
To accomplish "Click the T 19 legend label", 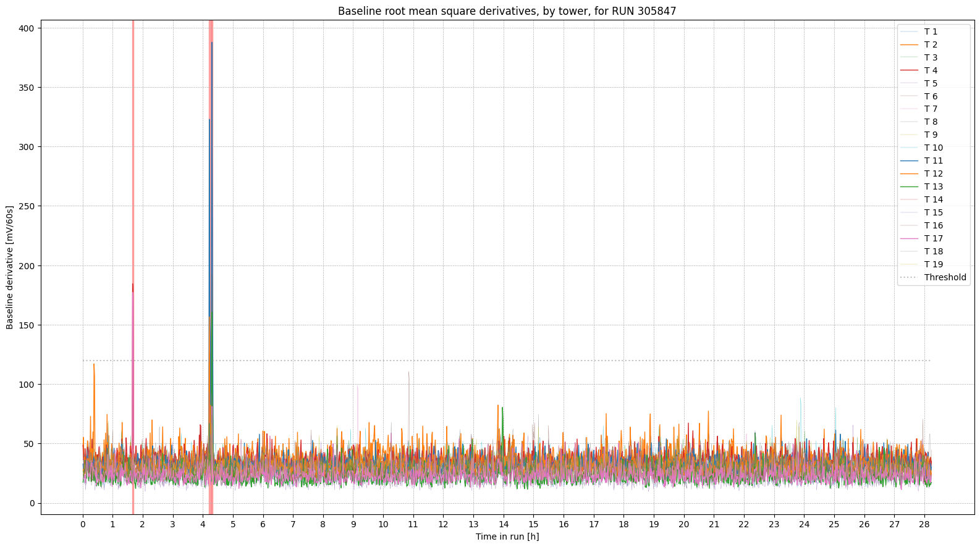I will tap(933, 264).
